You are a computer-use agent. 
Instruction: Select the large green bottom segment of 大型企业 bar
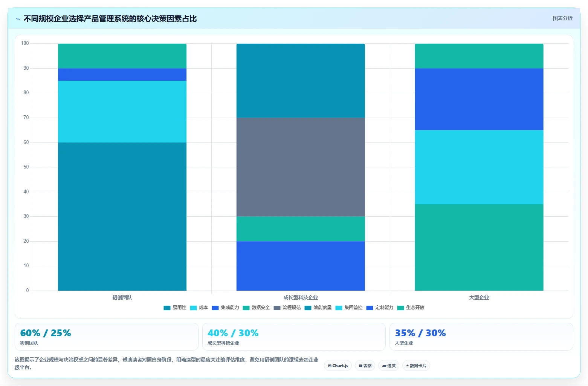(479, 247)
